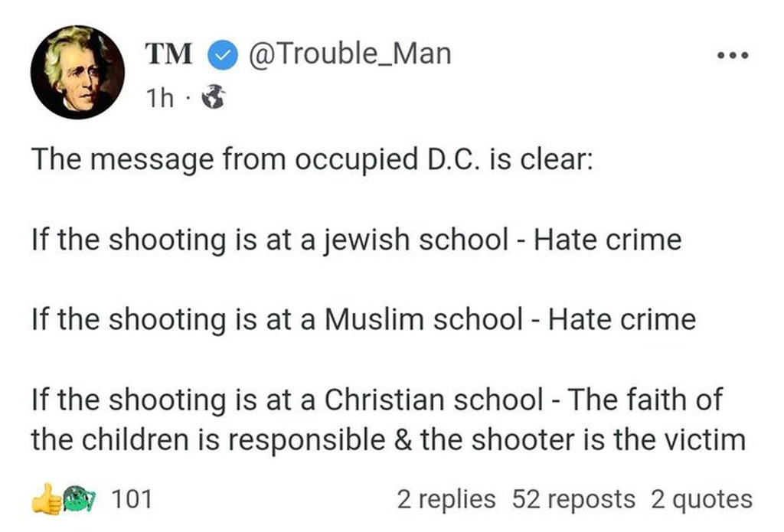Click the words 'jewish school' in post

(x=416, y=240)
